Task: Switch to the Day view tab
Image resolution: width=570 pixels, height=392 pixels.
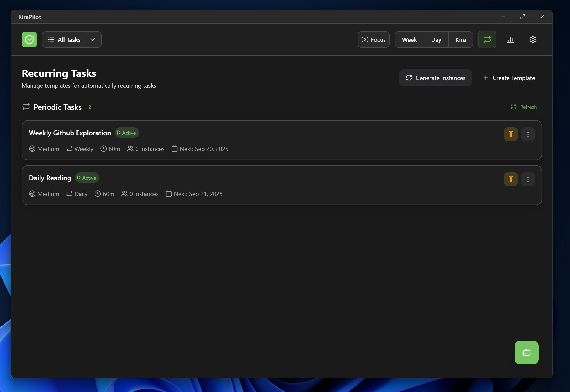Action: tap(436, 39)
